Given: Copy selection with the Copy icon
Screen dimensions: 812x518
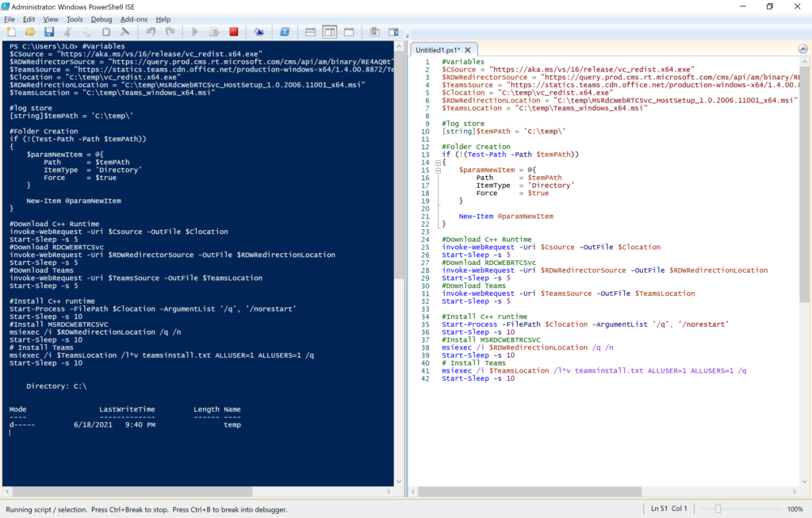Looking at the screenshot, I should coord(86,32).
